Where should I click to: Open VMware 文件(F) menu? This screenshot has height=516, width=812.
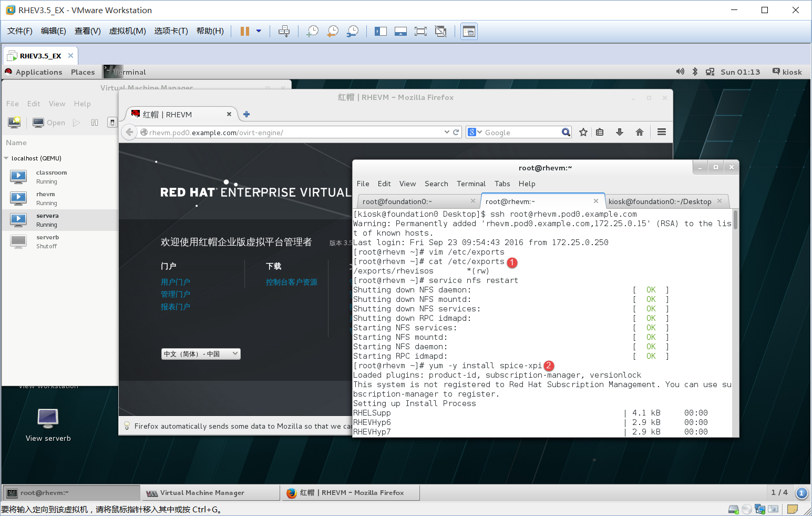pyautogui.click(x=20, y=31)
